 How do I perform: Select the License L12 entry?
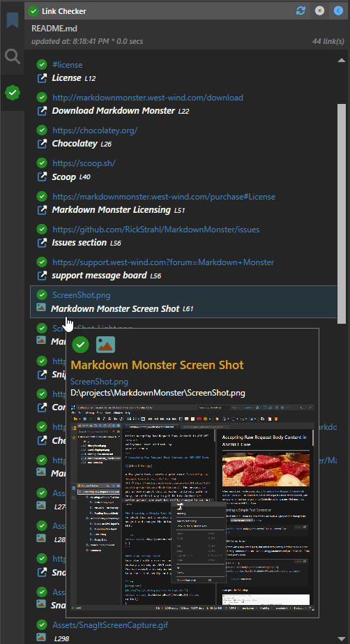click(74, 78)
